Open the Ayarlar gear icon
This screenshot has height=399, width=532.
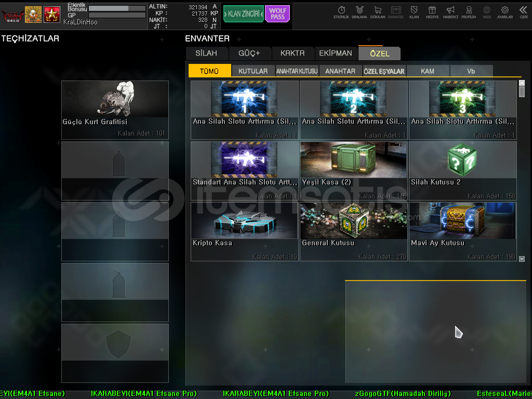click(505, 12)
